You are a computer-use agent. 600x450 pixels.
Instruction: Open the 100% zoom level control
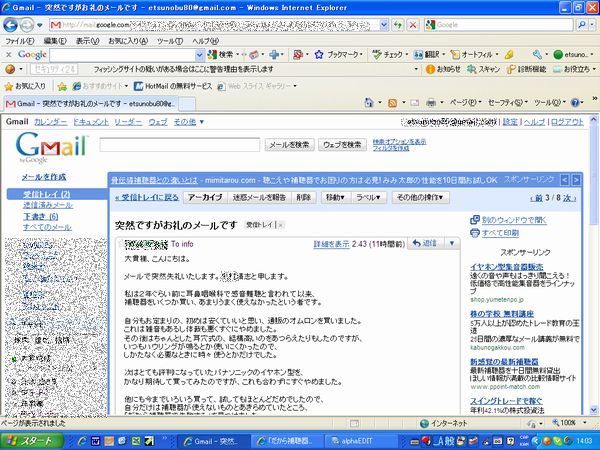tap(569, 423)
